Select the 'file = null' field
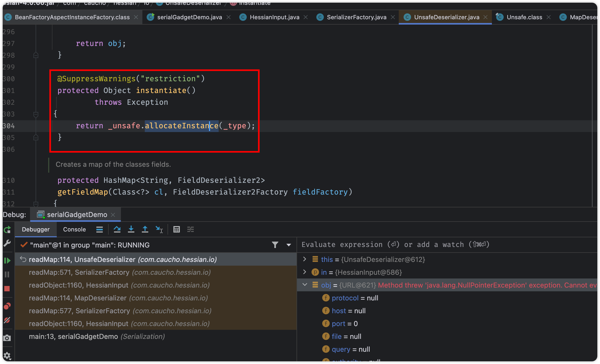600x364 pixels. [x=447, y=336]
